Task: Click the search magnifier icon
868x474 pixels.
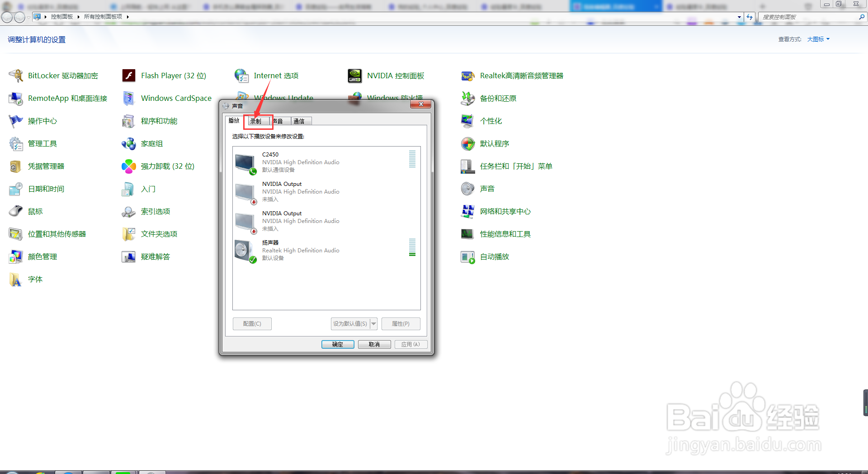Action: pyautogui.click(x=862, y=17)
